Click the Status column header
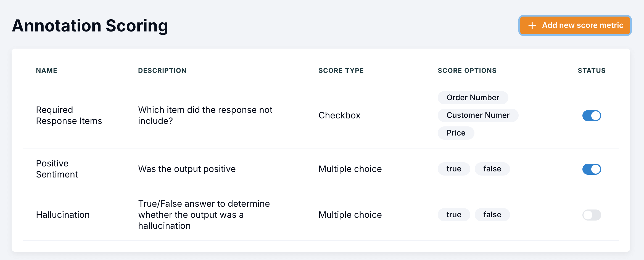Image resolution: width=644 pixels, height=260 pixels. 592,71
